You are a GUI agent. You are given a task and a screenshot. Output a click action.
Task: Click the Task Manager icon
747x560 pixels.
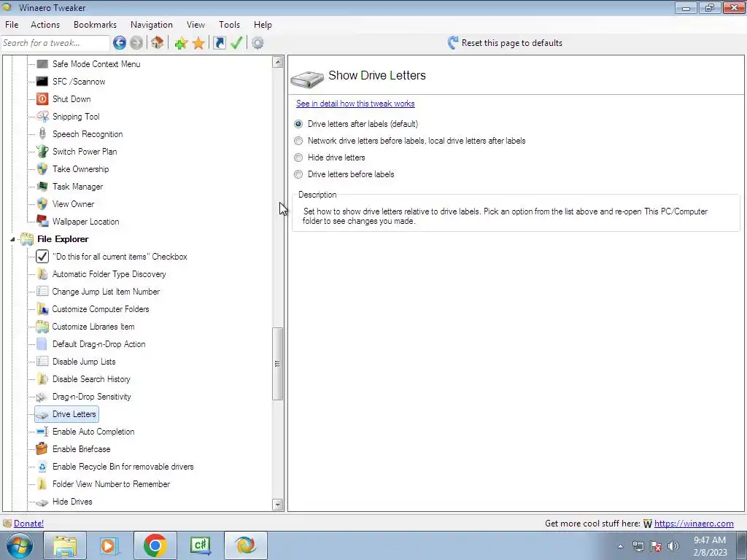tap(42, 186)
